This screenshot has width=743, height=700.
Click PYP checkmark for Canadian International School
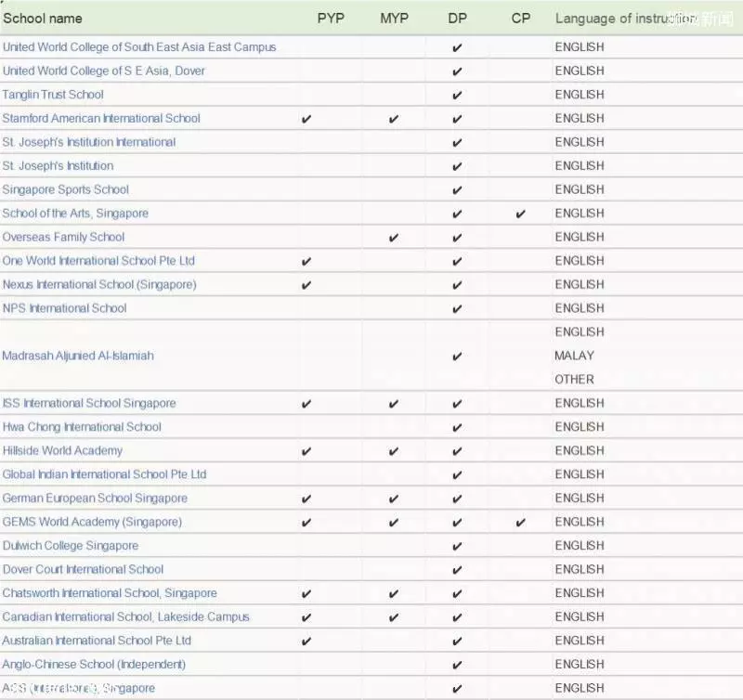pyautogui.click(x=306, y=617)
